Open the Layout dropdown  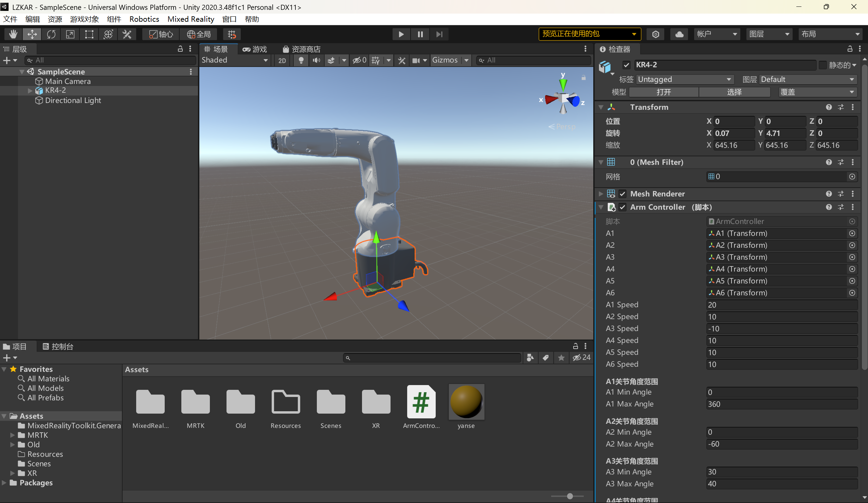coord(830,34)
